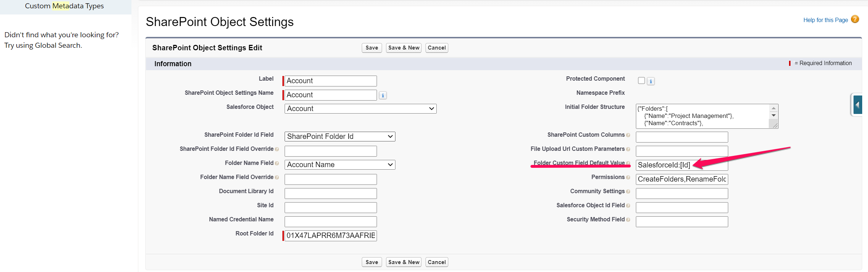Click the top Cancel button
Image resolution: width=868 pixels, height=272 pixels.
(x=436, y=48)
